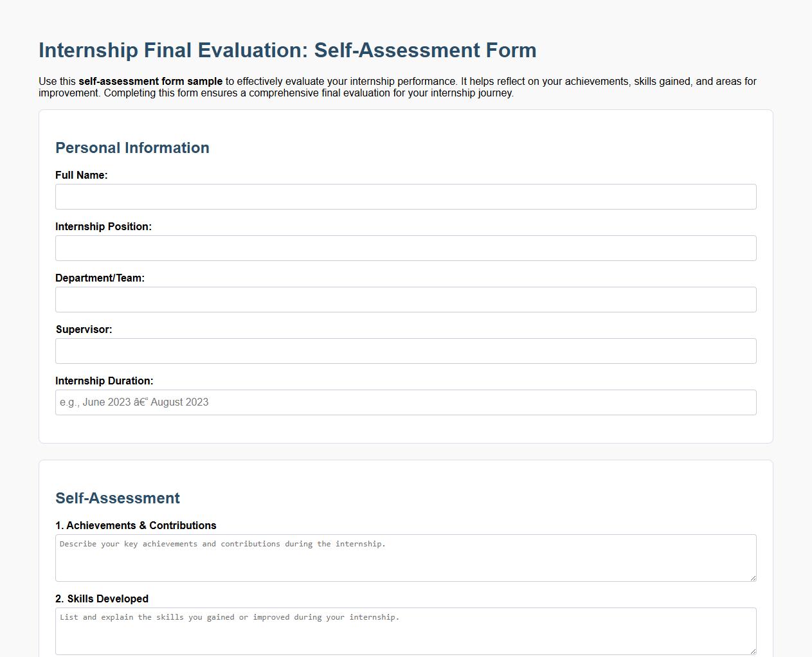
Task: Click the Internship Duration field showing placeholder text
Action: pyautogui.click(x=406, y=402)
